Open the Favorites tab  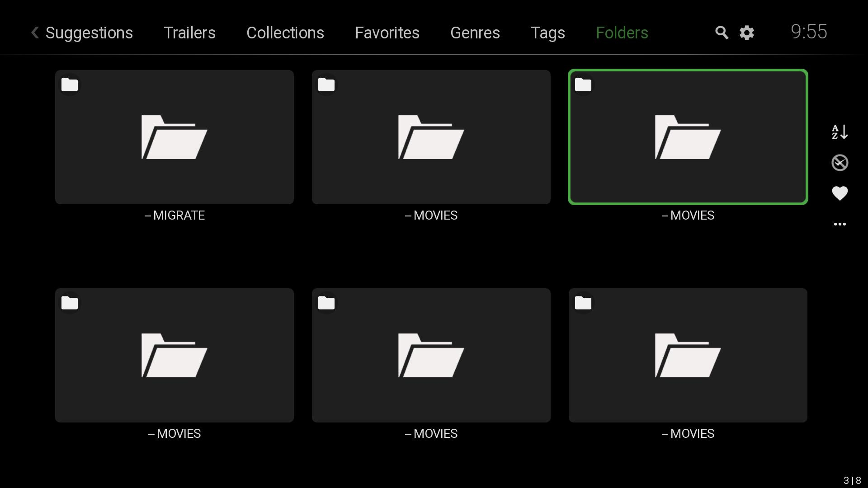(x=387, y=33)
